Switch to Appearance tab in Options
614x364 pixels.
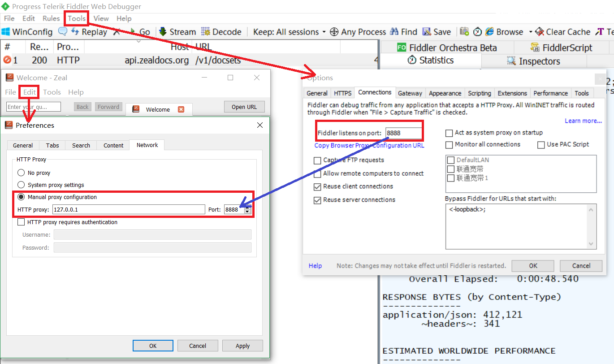click(x=445, y=93)
